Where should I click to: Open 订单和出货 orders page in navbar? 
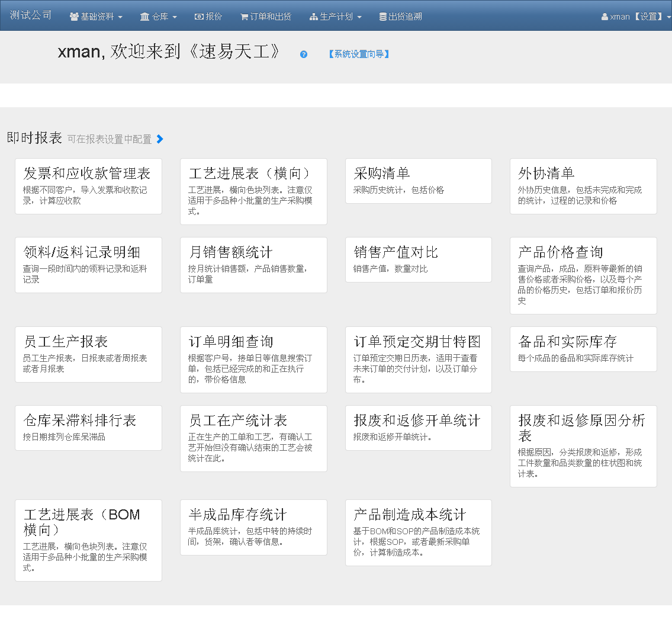tap(266, 17)
